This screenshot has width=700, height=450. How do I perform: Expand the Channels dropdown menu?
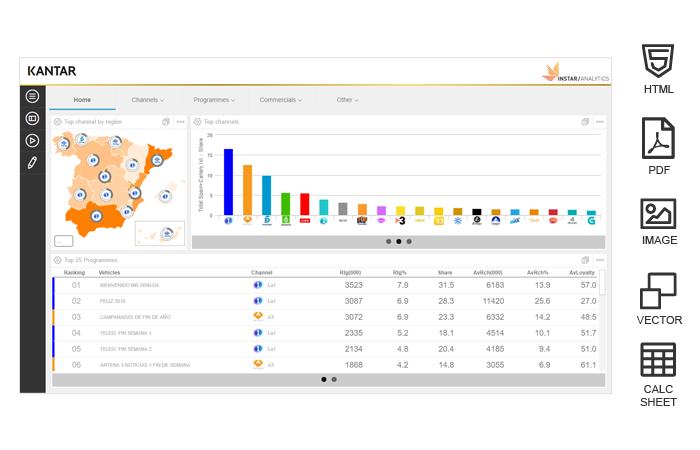(147, 100)
